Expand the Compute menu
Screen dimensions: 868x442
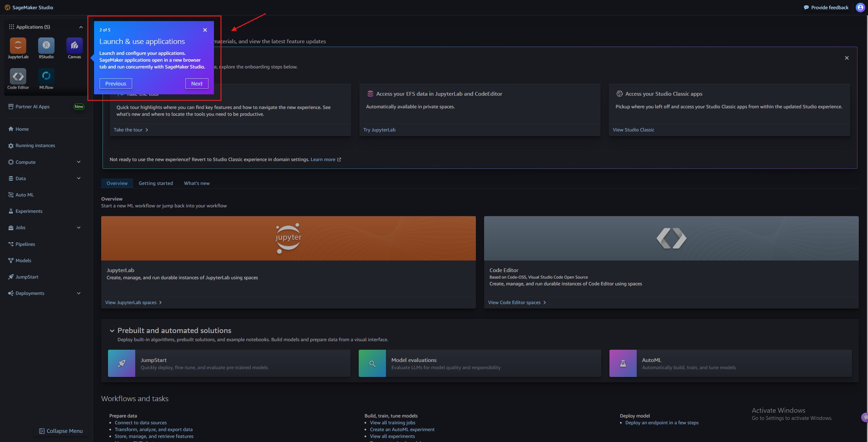[79, 162]
